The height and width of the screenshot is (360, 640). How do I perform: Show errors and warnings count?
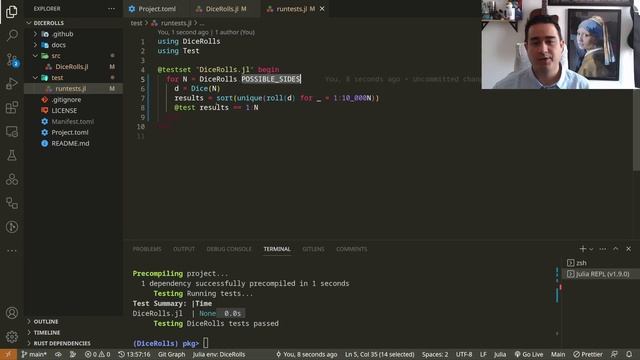click(97, 354)
